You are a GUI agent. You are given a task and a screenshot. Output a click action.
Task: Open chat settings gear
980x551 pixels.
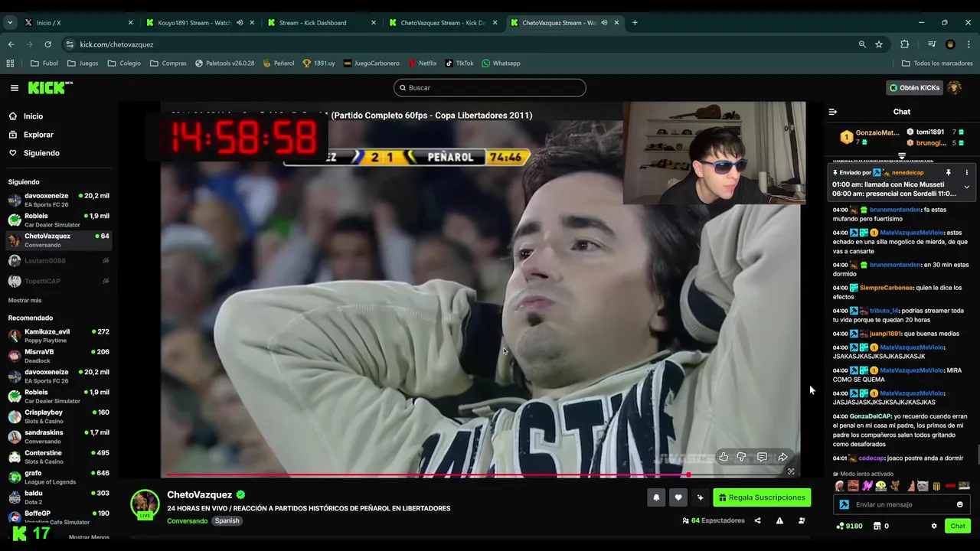(934, 526)
